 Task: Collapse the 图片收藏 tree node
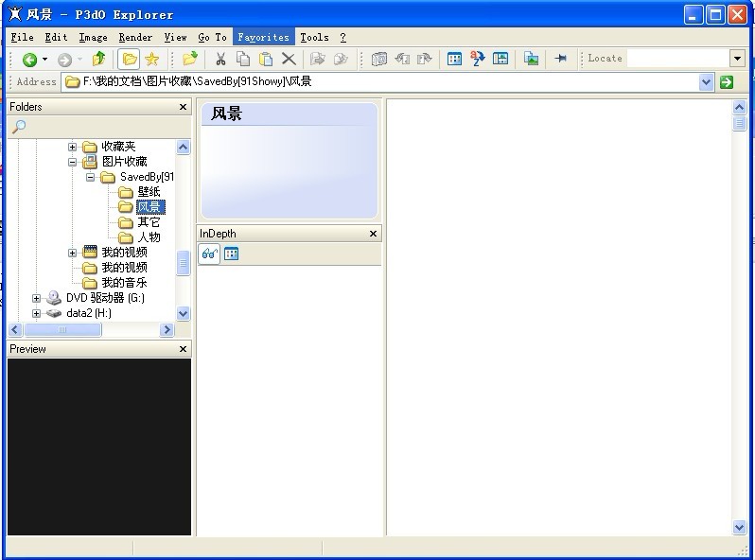click(x=72, y=162)
